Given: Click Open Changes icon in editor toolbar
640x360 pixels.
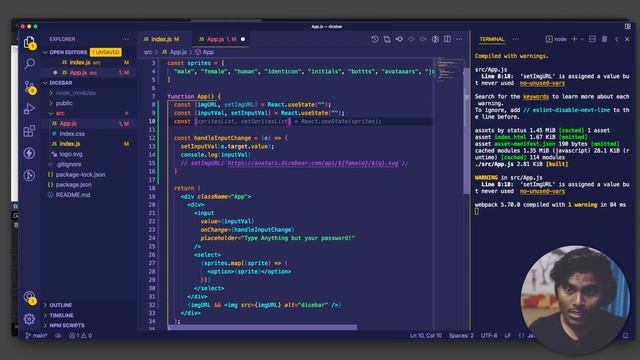Looking at the screenshot, I should (x=387, y=39).
